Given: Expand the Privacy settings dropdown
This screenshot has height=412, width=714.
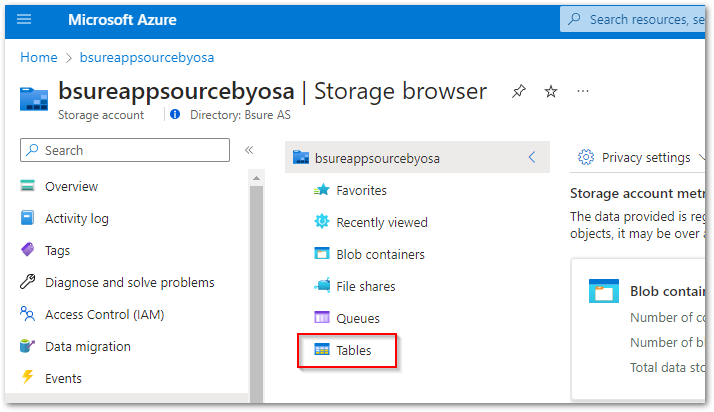Looking at the screenshot, I should 701,158.
